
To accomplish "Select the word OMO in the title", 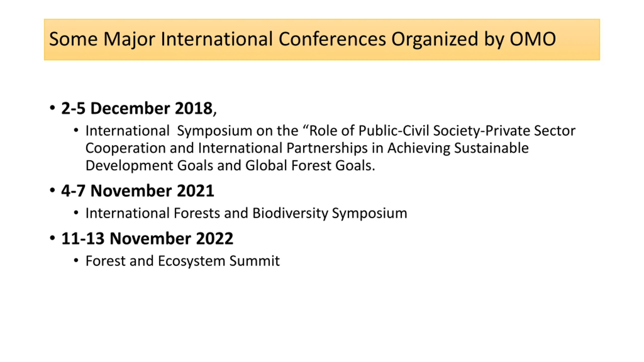I will tap(533, 39).
